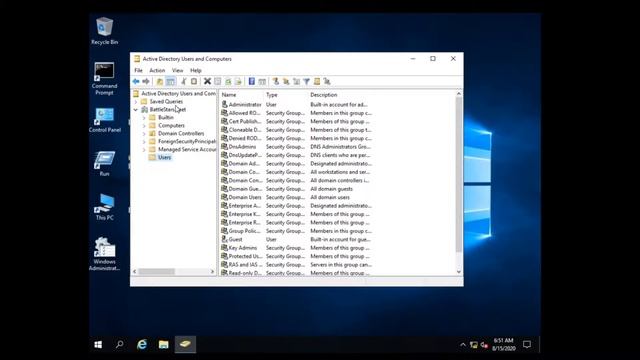640x360 pixels.
Task: Toggle the Show/Hide Action Pane icon
Action: [262, 81]
